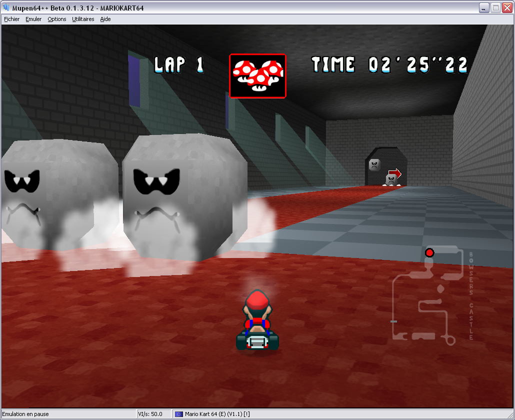This screenshot has height=420, width=515.
Task: Click the Mupen64++ window title text
Action: 78,8
